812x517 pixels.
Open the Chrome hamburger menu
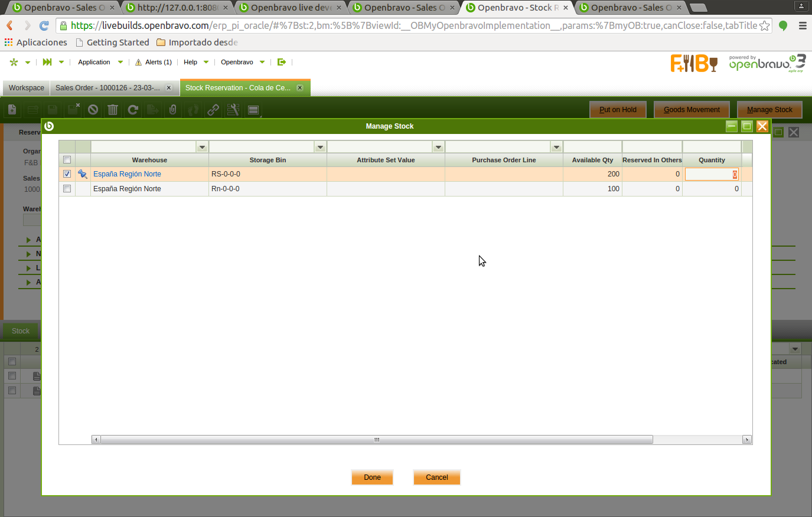[803, 25]
